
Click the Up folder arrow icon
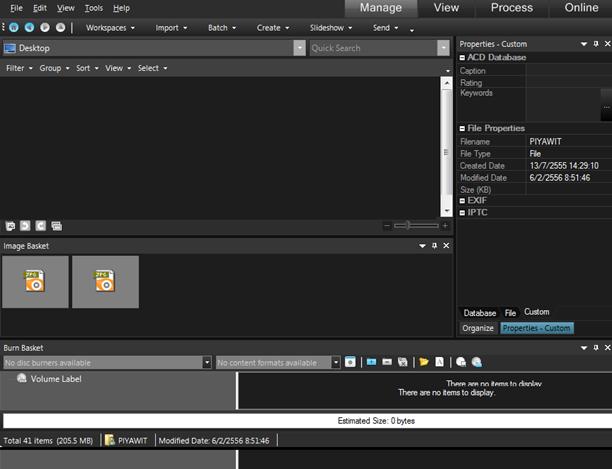tap(60, 27)
